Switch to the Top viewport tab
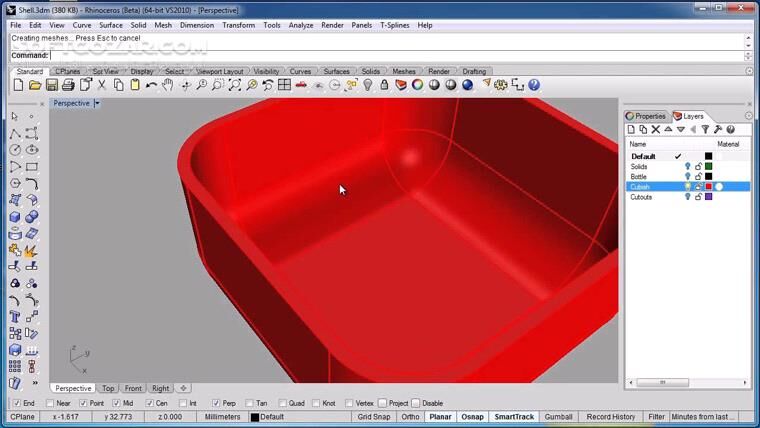Screen dimensions: 760x428 click(x=108, y=388)
